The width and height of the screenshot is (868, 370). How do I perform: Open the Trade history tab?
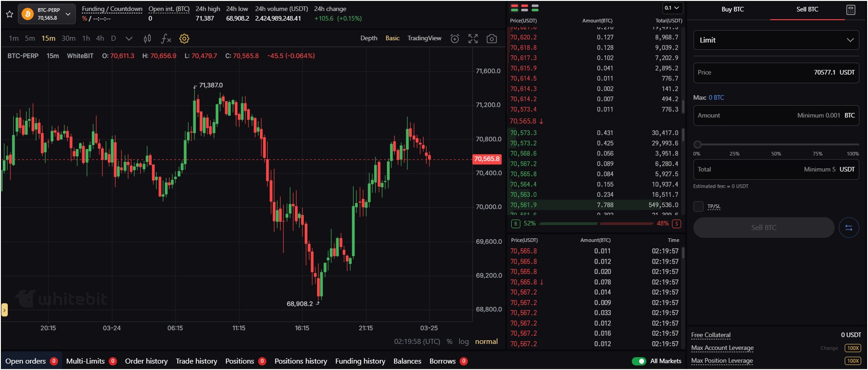(x=196, y=361)
